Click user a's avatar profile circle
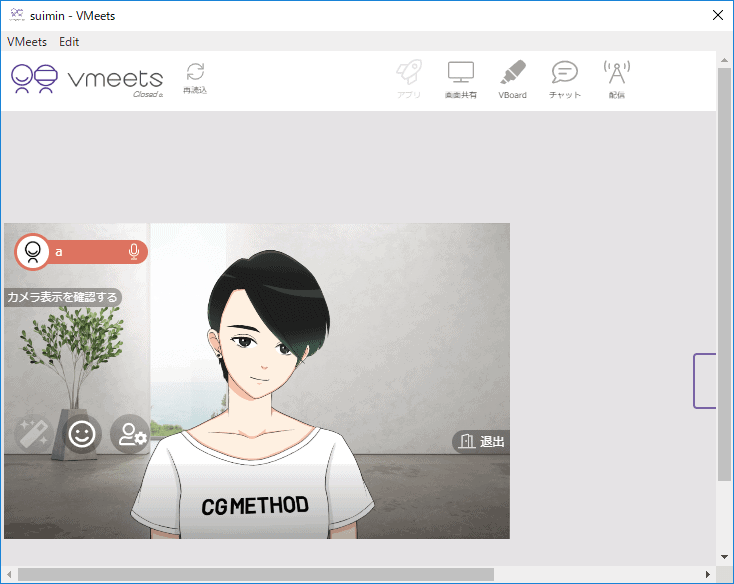Screen dimensions: 734x584 [x=33, y=252]
